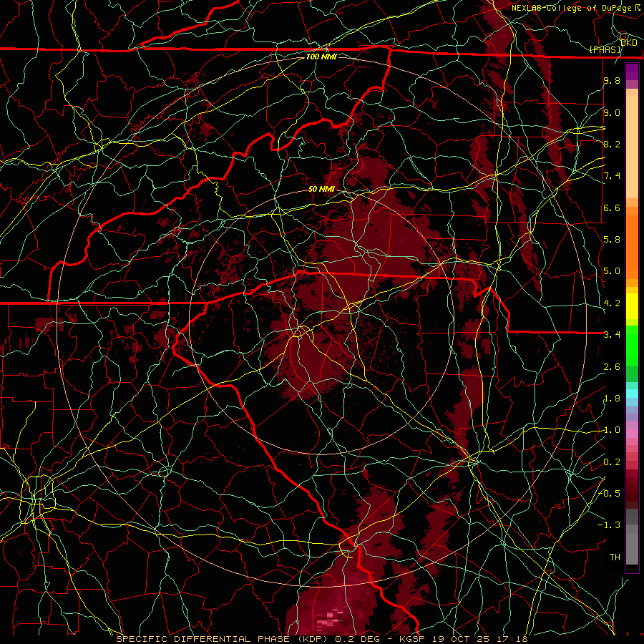Click the '7.4' scale value
This screenshot has height=644, width=644.
tap(612, 176)
